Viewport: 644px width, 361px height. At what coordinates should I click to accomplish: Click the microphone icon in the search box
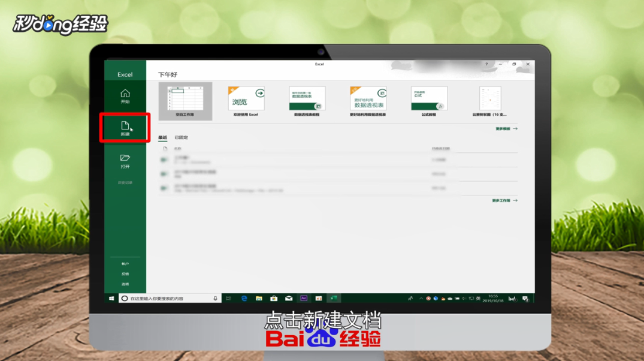click(215, 299)
